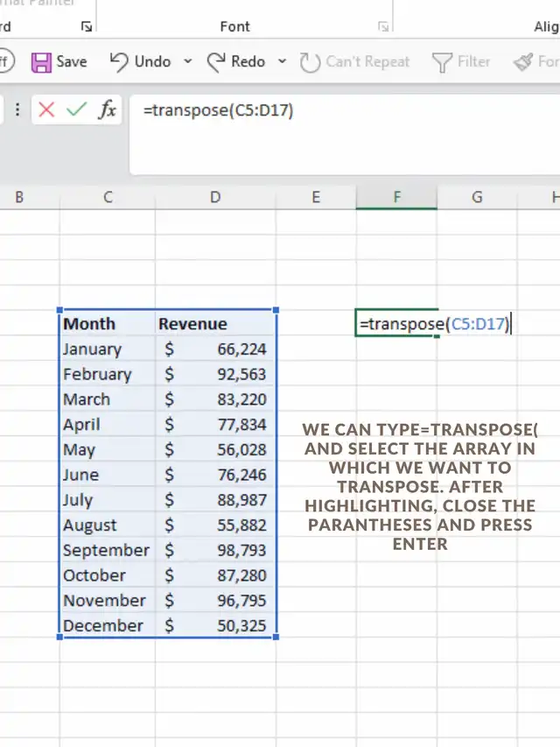The height and width of the screenshot is (747, 560).
Task: Click the Save icon in the toolbar
Action: point(42,62)
